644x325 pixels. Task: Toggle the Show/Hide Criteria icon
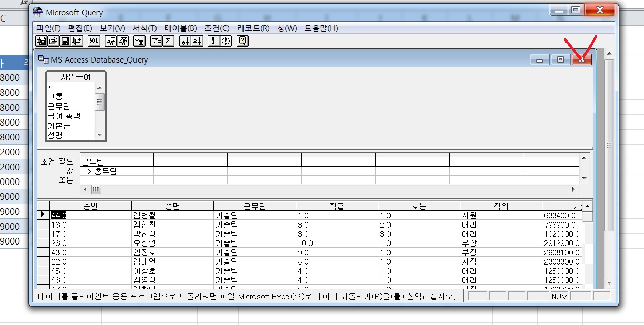pyautogui.click(x=122, y=41)
